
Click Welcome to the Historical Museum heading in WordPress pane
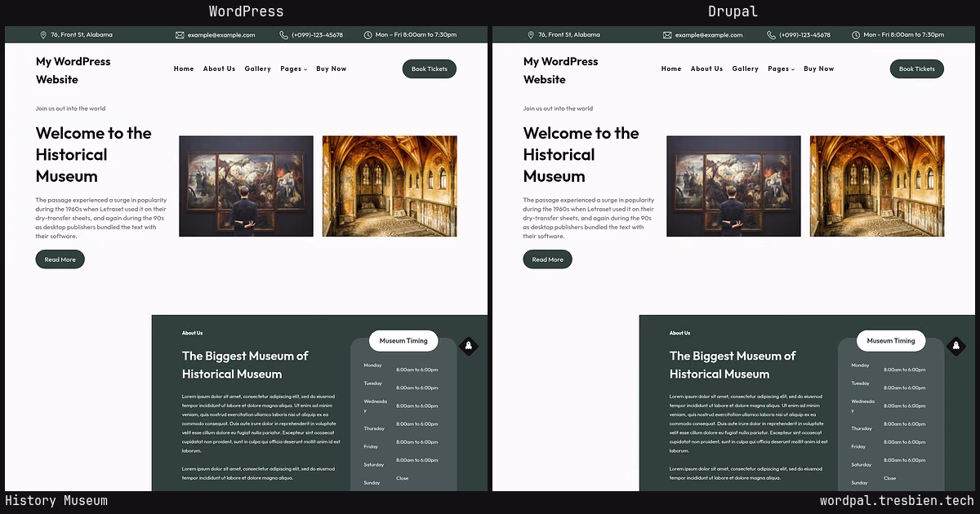pos(94,154)
